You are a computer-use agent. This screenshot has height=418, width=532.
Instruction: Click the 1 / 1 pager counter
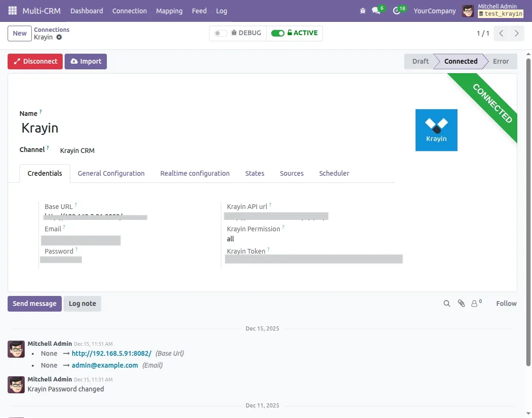[x=483, y=33]
